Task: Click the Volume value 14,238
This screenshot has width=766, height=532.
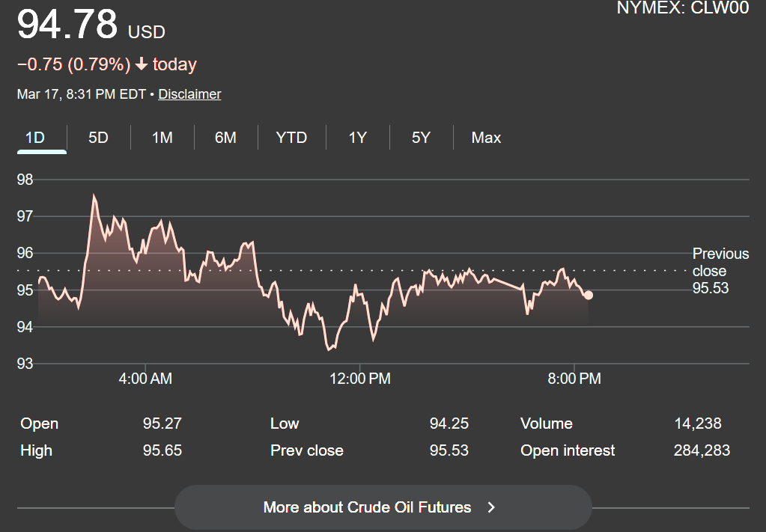Action: 698,424
